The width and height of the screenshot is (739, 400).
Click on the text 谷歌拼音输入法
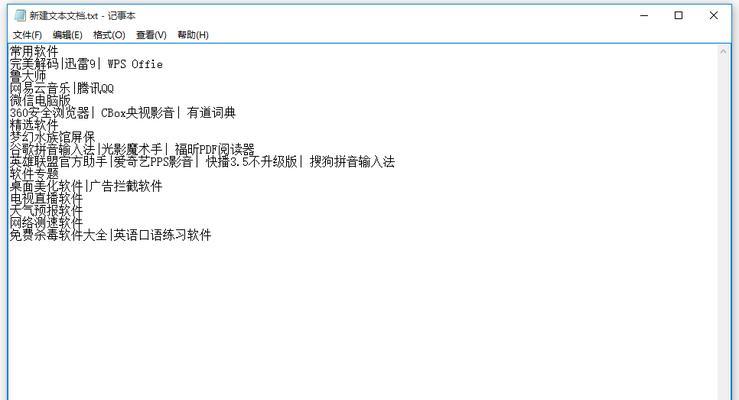click(x=52, y=149)
